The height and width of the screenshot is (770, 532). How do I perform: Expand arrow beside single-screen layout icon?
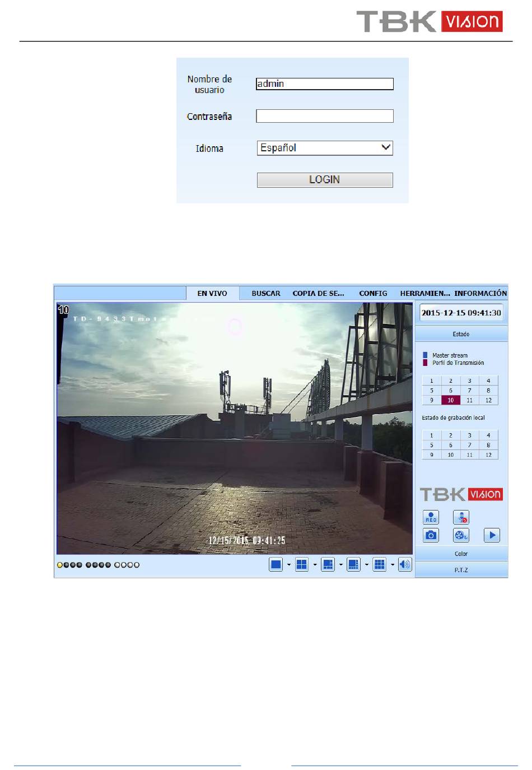point(289,565)
